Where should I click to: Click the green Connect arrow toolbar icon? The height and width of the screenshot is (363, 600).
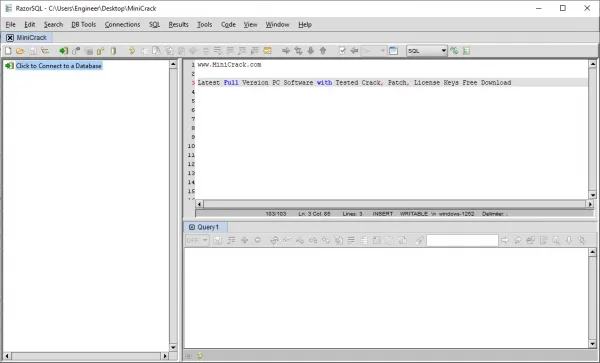[x=64, y=51]
